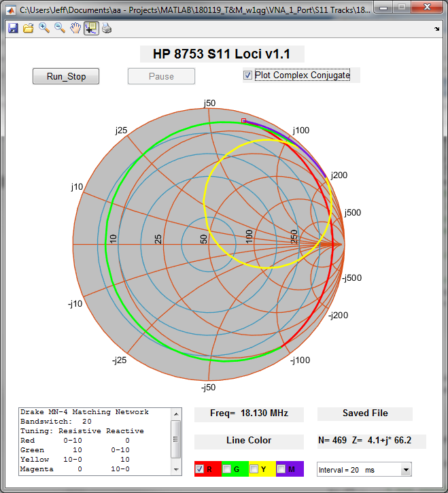Click the toolbar dock arrow icon

[x=437, y=29]
